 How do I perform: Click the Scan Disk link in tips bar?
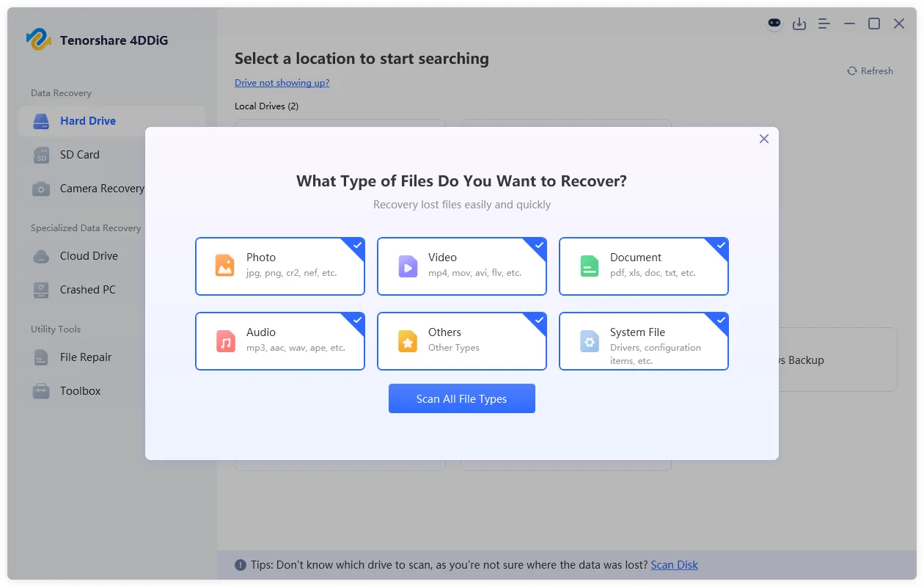[673, 564]
